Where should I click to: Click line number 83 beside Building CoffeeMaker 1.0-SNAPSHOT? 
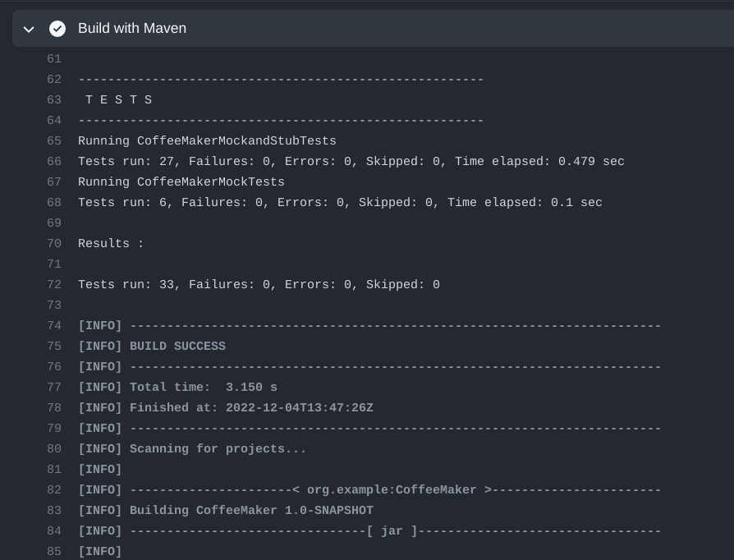click(x=54, y=510)
